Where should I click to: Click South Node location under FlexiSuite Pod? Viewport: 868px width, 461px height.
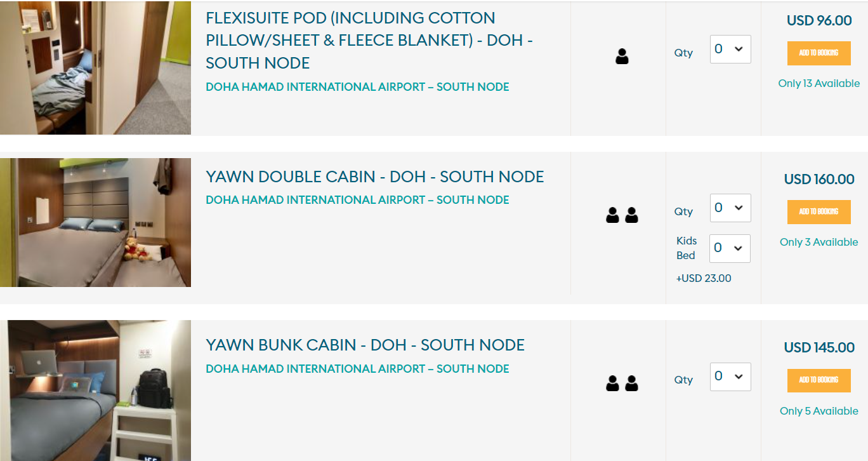tap(357, 87)
